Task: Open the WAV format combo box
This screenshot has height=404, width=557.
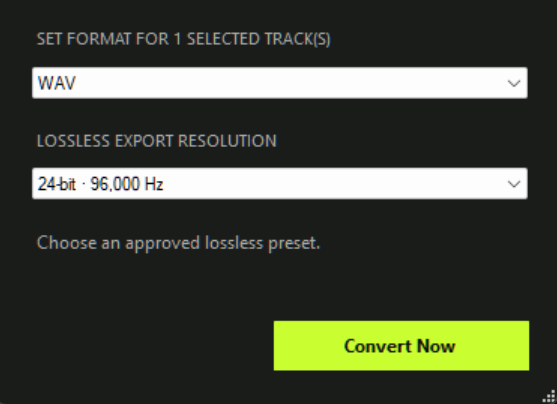Action: pos(280,83)
